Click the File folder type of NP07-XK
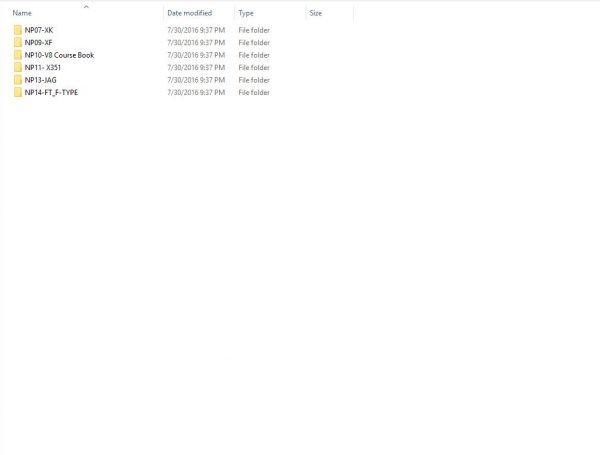 [x=254, y=30]
